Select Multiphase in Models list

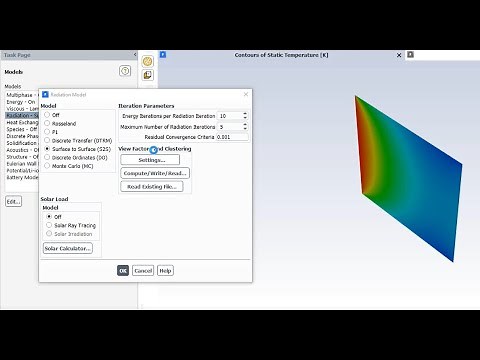click(22, 95)
